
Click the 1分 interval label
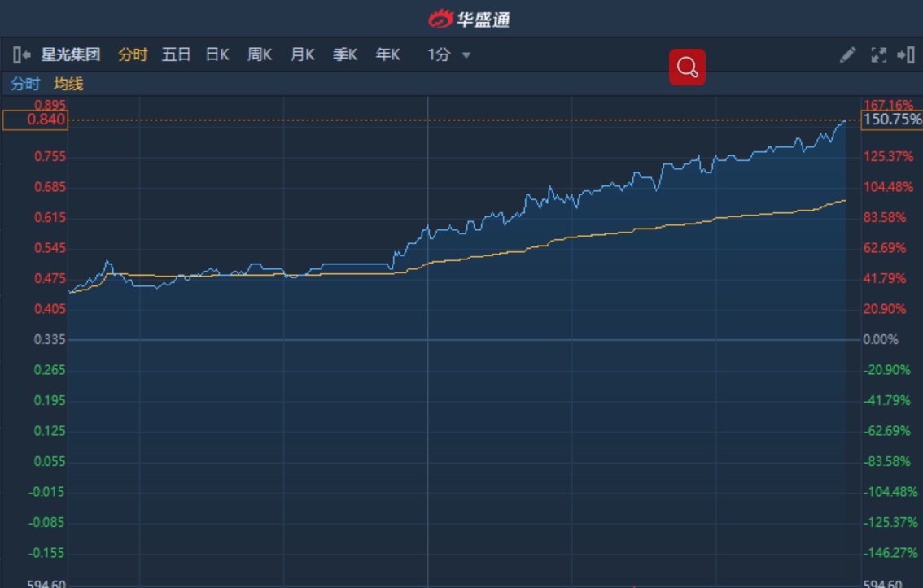(x=440, y=54)
